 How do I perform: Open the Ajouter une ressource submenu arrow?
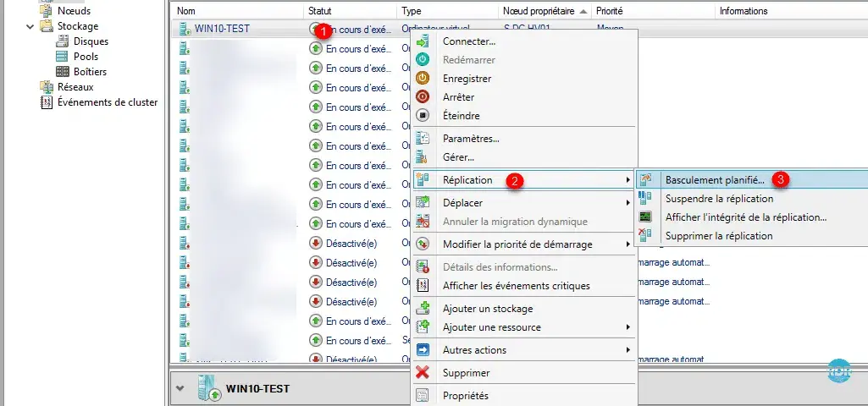tap(628, 326)
